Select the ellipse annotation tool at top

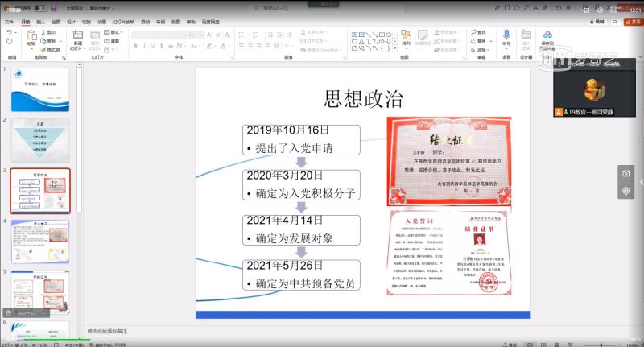tap(516, 8)
